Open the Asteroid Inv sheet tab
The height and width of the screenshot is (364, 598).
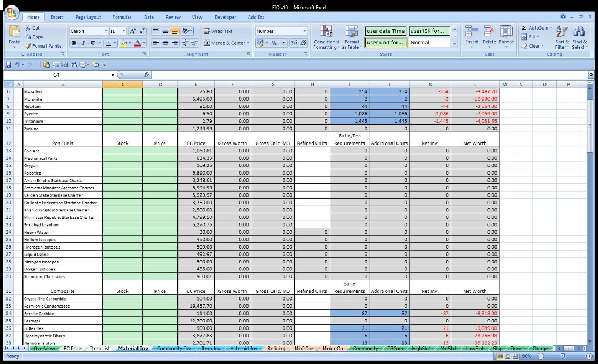click(x=244, y=348)
